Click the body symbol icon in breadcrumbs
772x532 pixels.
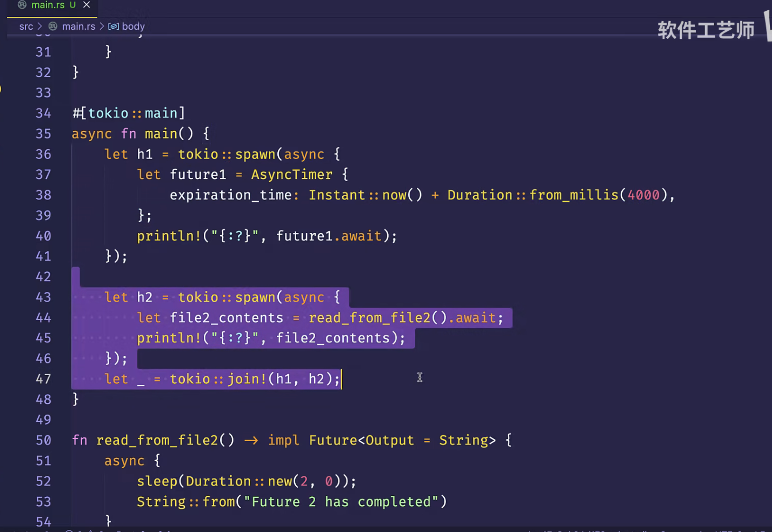(x=114, y=26)
